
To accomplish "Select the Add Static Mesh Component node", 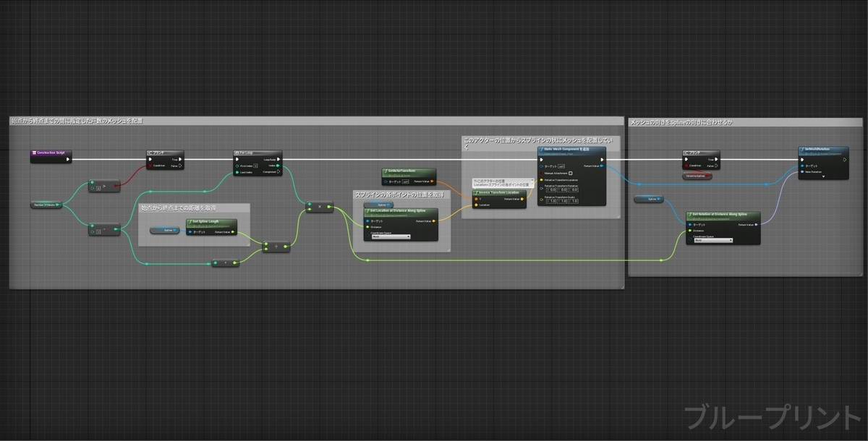I will click(x=571, y=176).
